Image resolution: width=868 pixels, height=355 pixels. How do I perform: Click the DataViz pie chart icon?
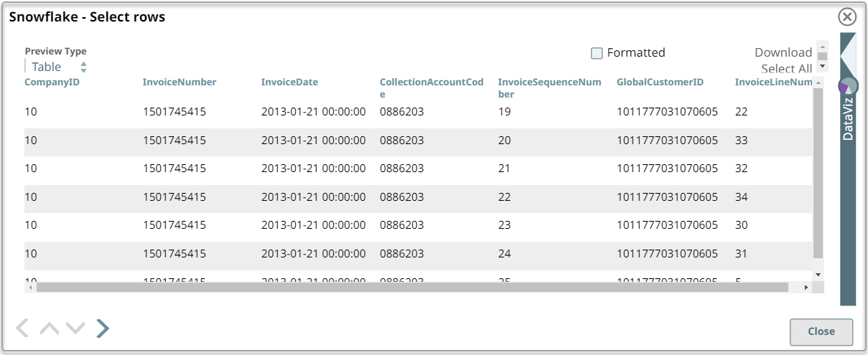[x=847, y=86]
